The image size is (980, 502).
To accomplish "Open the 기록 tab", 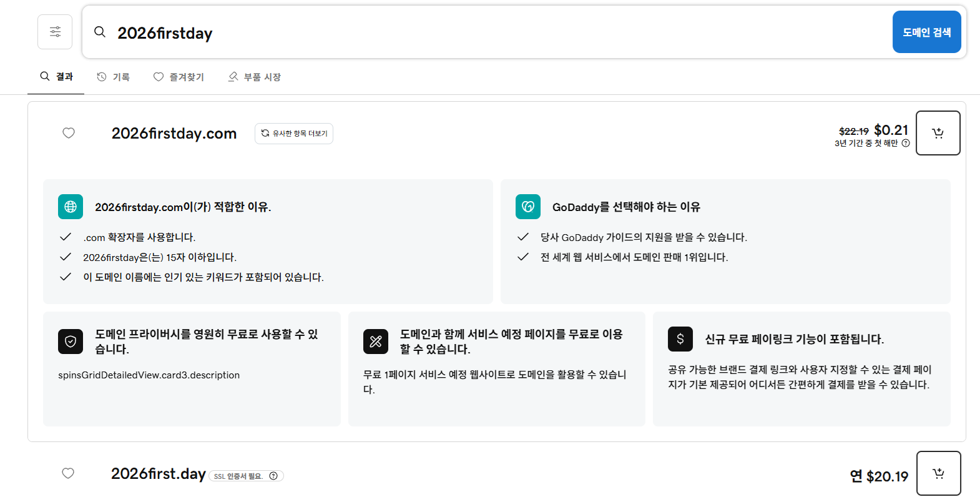I will 113,77.
